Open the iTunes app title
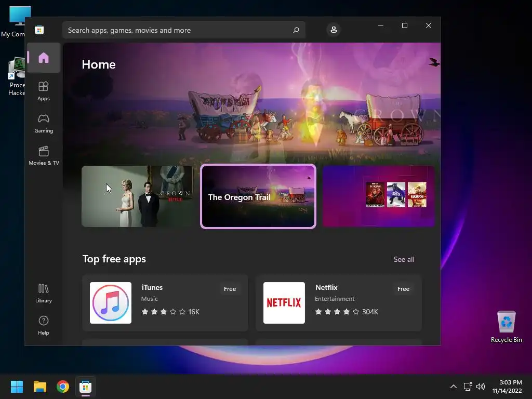The height and width of the screenshot is (399, 532). click(152, 287)
